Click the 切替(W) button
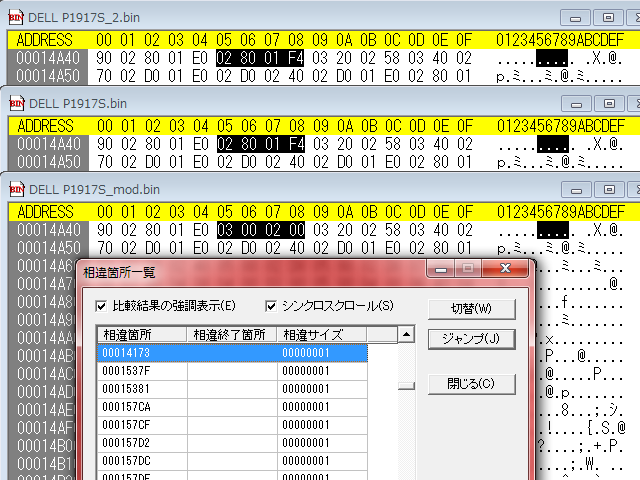Viewport: 640px width, 480px height. pos(471,309)
